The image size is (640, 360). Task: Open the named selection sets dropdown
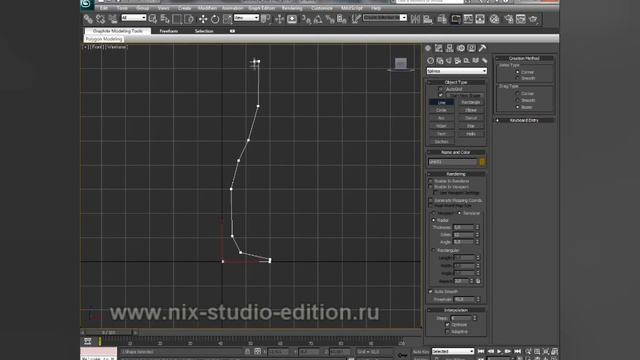pyautogui.click(x=385, y=18)
